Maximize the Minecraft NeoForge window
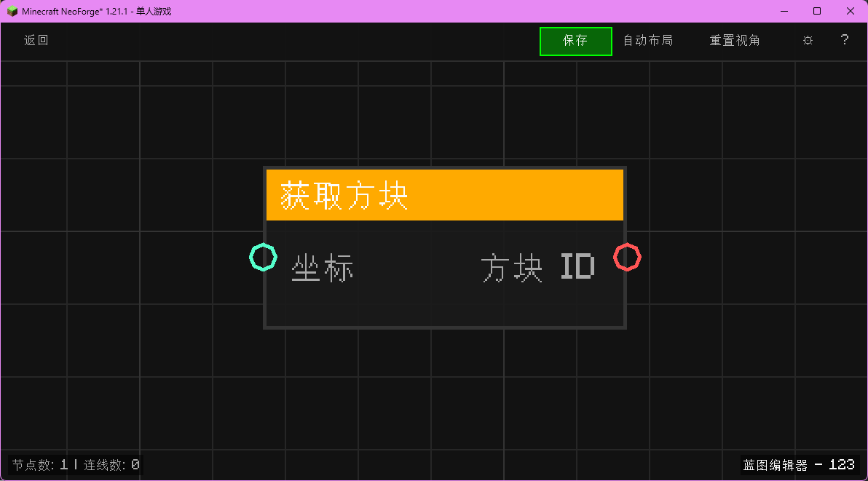 pos(817,11)
